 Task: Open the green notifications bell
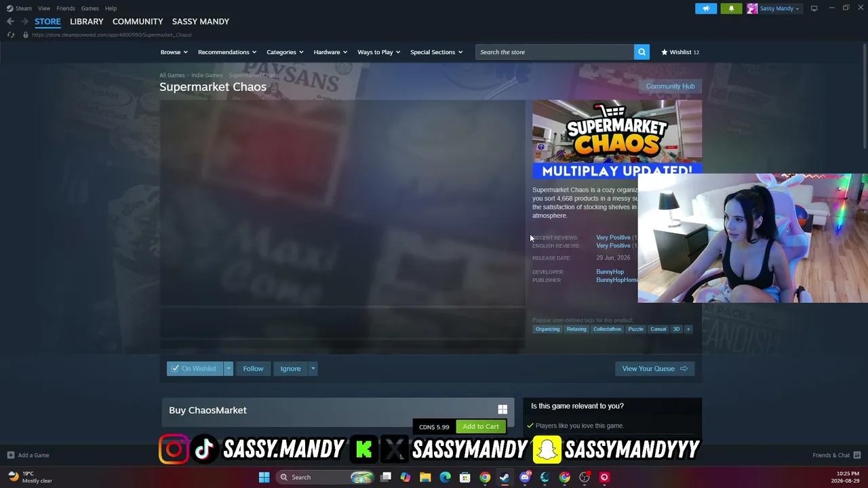pyautogui.click(x=731, y=8)
